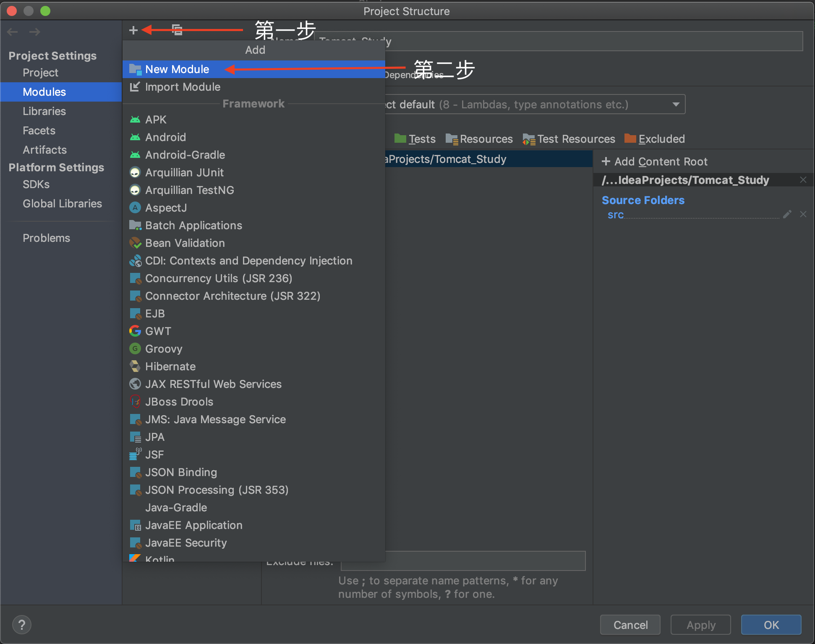The width and height of the screenshot is (815, 644).
Task: Choose Import Module menu entry
Action: point(183,87)
